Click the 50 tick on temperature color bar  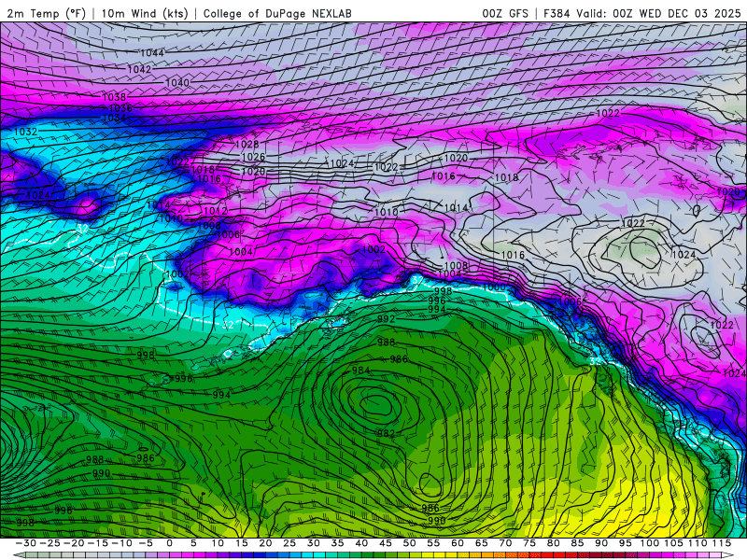pos(409,543)
